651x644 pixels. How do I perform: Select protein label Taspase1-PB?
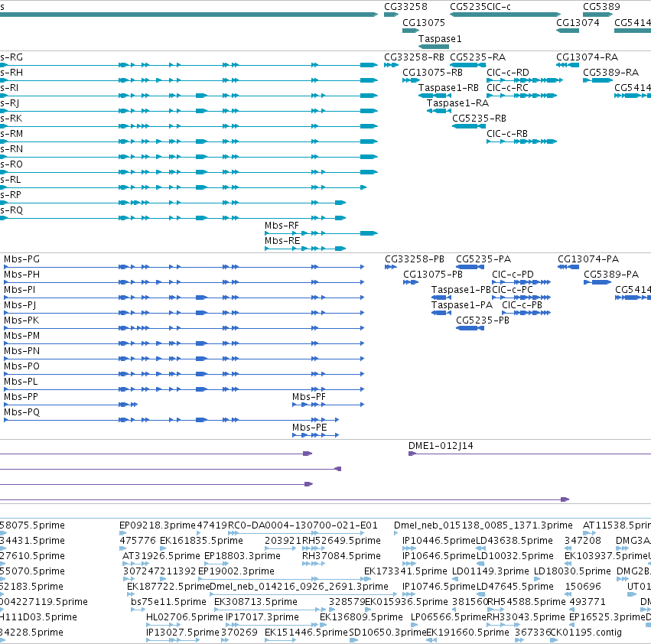[x=461, y=290]
